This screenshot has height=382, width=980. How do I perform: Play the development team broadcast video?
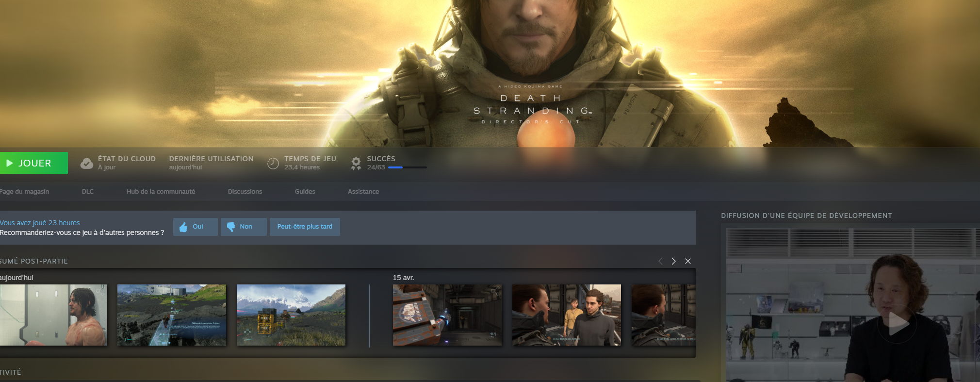pos(898,323)
